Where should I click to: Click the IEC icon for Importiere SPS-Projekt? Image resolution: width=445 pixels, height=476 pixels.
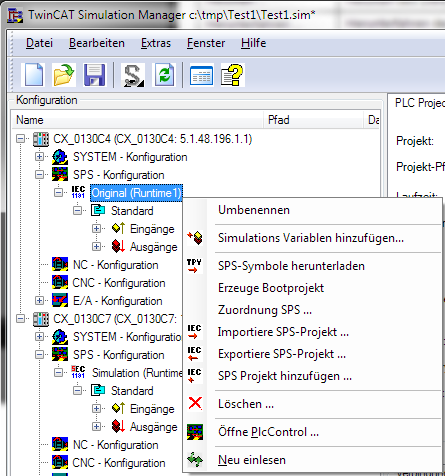pyautogui.click(x=194, y=332)
